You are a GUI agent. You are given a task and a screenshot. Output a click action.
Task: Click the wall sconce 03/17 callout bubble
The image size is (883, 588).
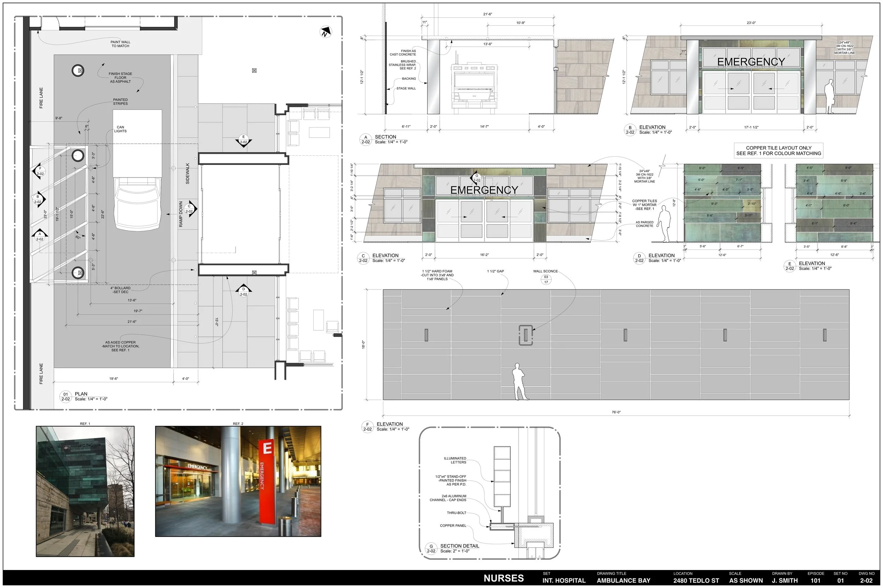tap(546, 280)
